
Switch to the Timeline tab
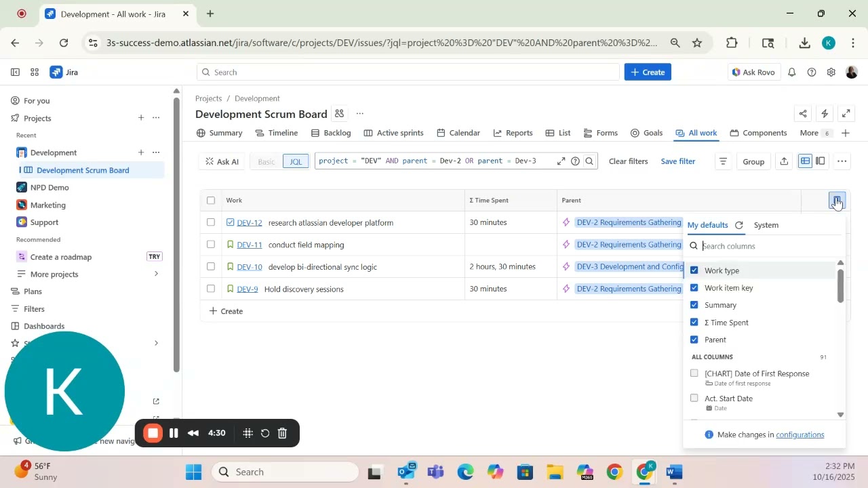(277, 133)
